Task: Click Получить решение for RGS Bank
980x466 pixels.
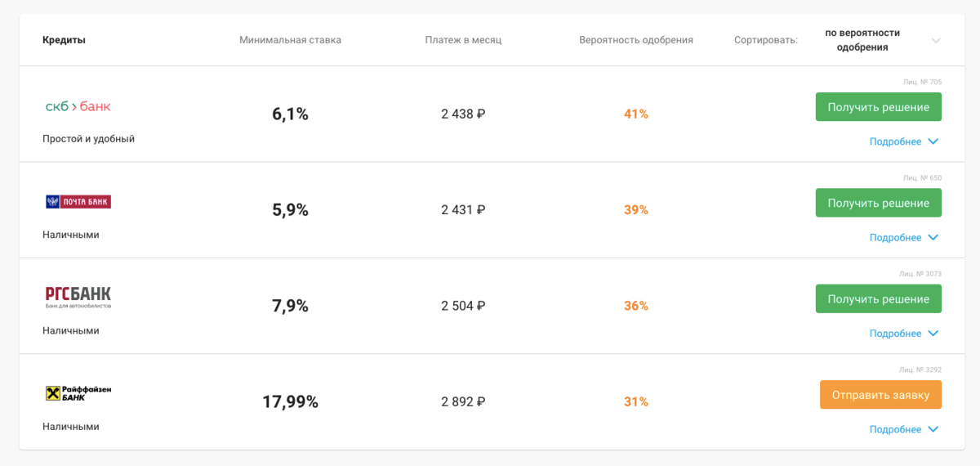Action: pyautogui.click(x=879, y=298)
